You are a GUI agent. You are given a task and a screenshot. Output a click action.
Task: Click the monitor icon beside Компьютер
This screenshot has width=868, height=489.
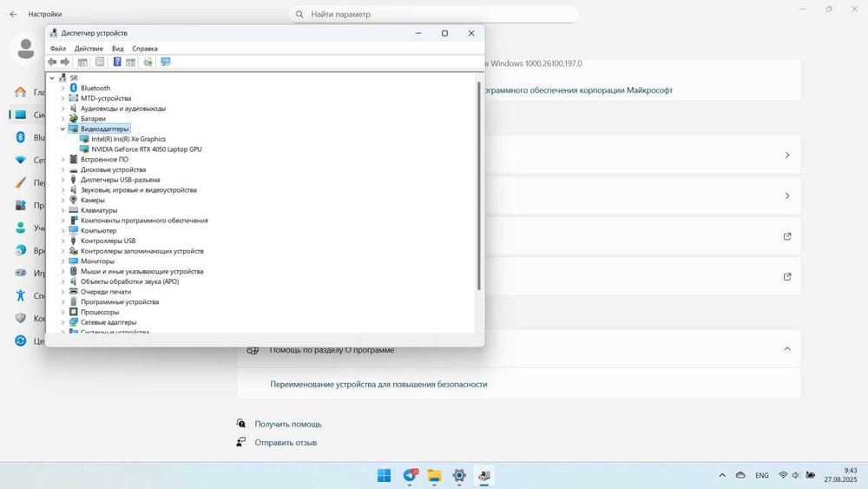point(73,230)
